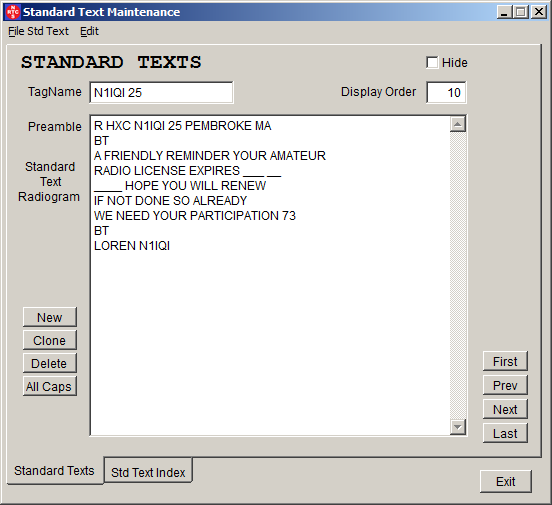Click the Display Order field
Image resolution: width=552 pixels, height=505 pixels.
[446, 93]
